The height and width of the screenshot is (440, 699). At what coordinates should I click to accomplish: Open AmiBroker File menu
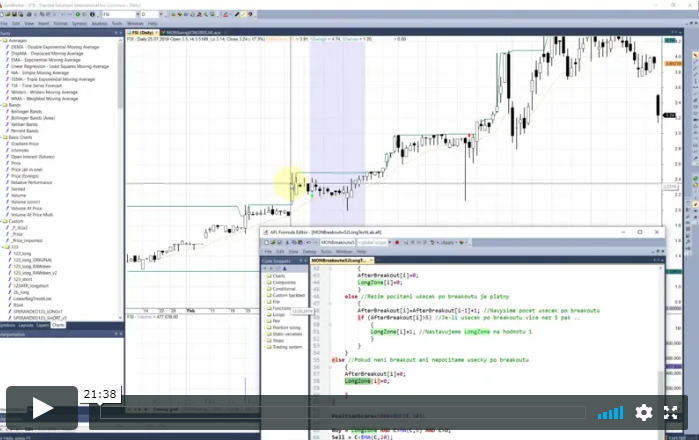click(4, 23)
